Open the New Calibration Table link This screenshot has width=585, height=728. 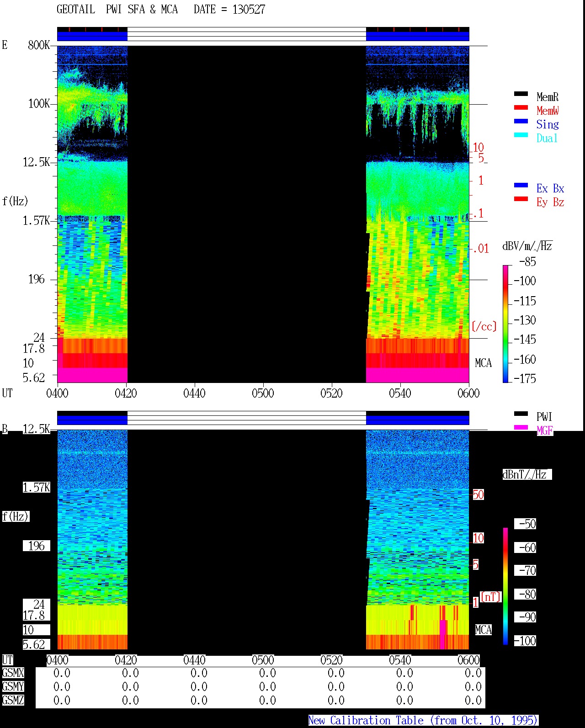(x=423, y=721)
